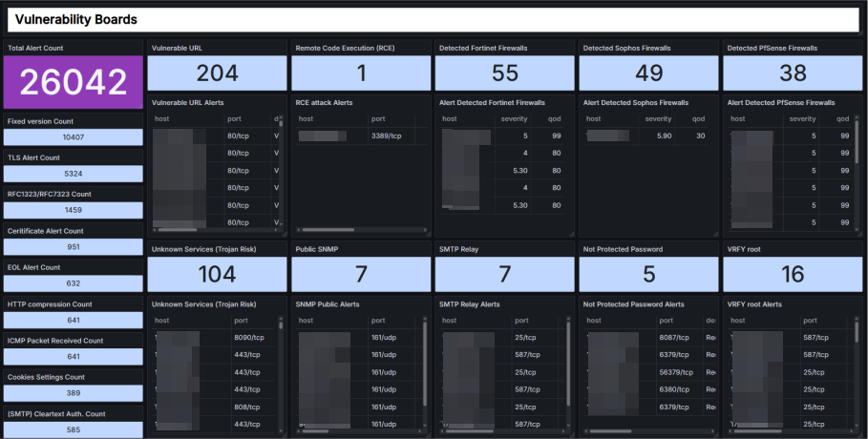Select the 5.90 severity cell in Sophos table
The height and width of the screenshot is (439, 868).
(664, 136)
